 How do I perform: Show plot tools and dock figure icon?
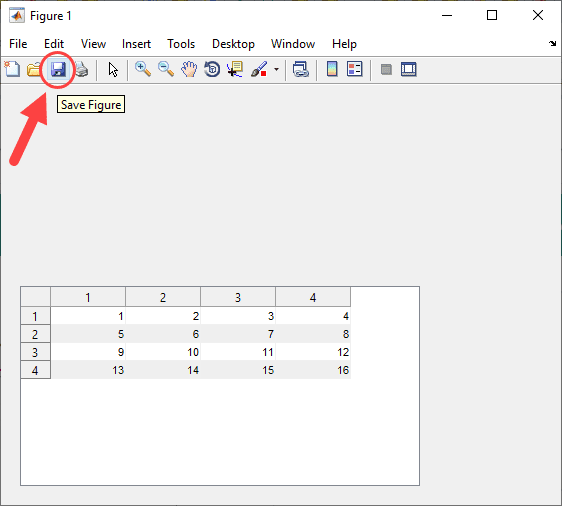[409, 69]
